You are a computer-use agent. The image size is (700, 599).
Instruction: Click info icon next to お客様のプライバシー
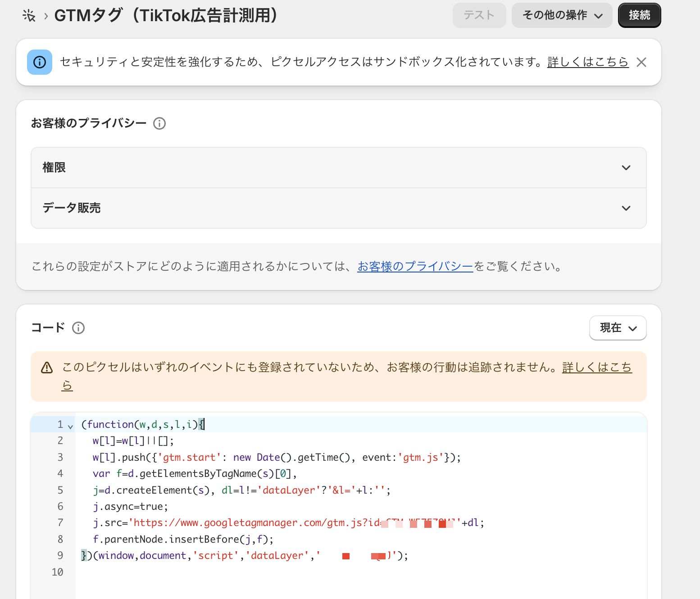tap(159, 123)
